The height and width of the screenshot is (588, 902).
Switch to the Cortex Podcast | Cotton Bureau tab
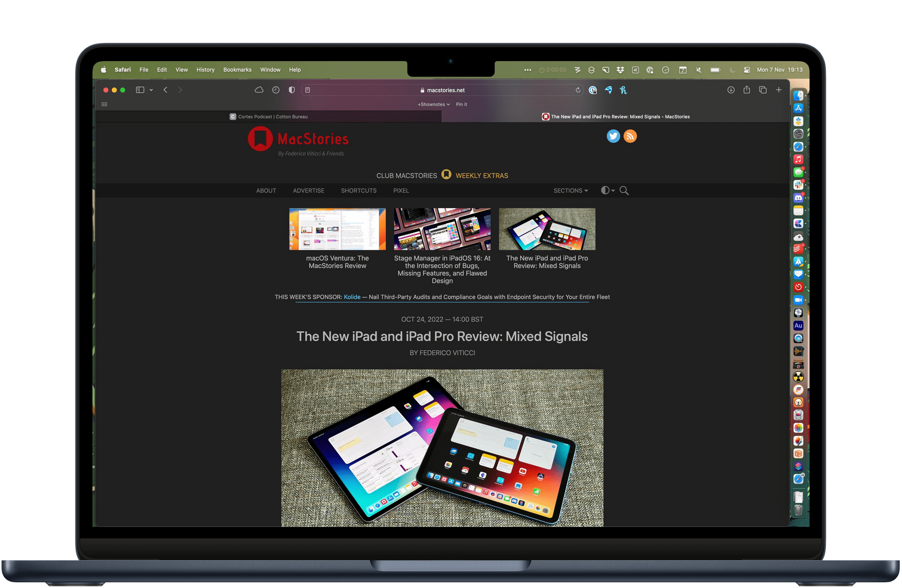(x=269, y=117)
